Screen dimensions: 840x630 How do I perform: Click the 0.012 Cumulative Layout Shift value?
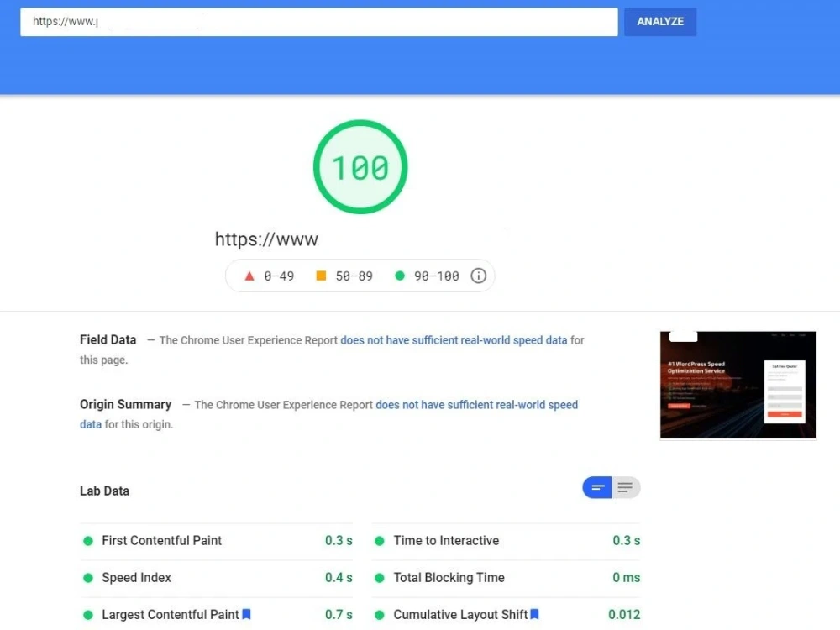coord(624,615)
